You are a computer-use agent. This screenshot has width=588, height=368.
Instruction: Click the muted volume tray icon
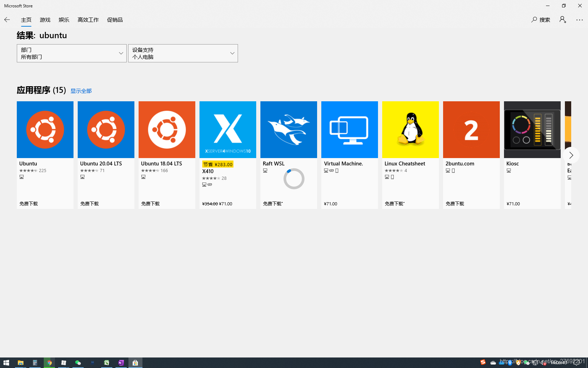[x=543, y=363]
